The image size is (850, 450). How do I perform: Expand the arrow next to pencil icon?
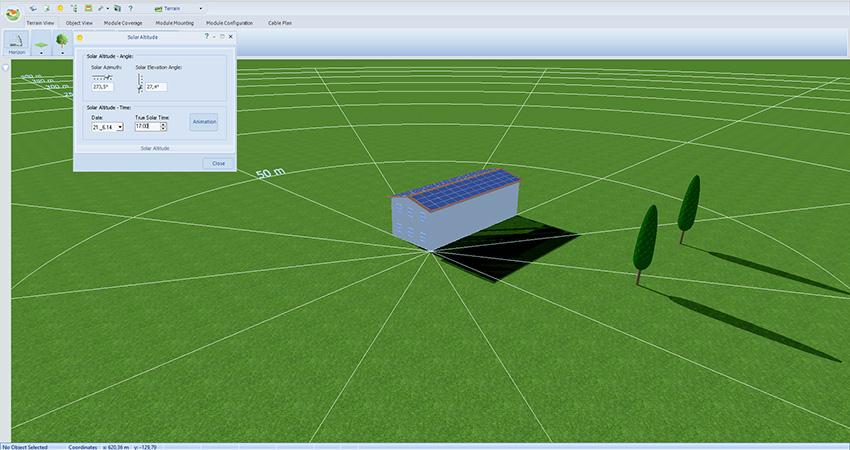[107, 9]
